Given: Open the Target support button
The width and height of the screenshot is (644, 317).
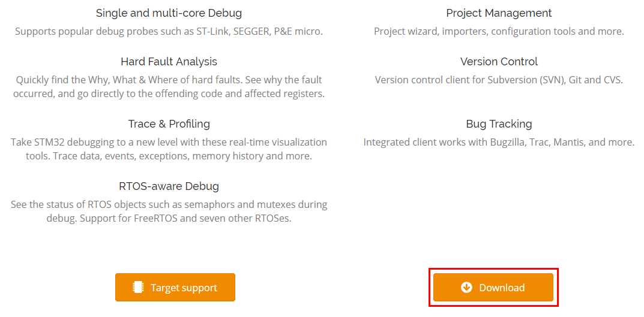Looking at the screenshot, I should [x=175, y=288].
